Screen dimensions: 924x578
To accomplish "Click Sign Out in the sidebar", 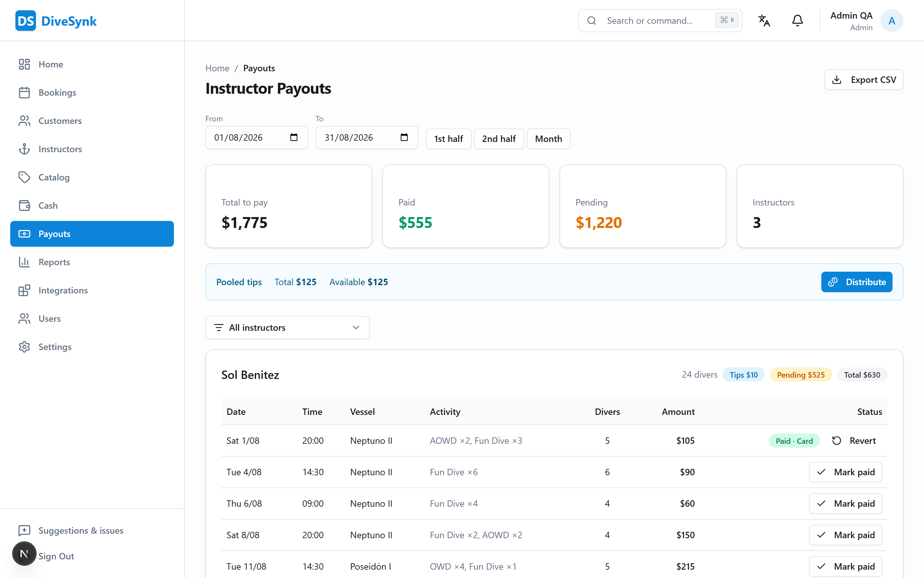I will click(56, 556).
